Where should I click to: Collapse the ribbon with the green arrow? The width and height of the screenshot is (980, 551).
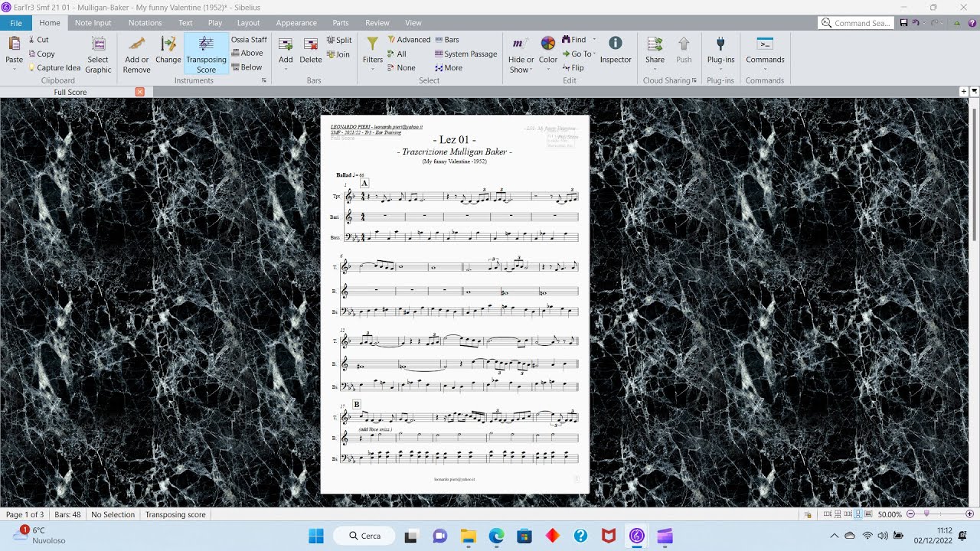957,23
